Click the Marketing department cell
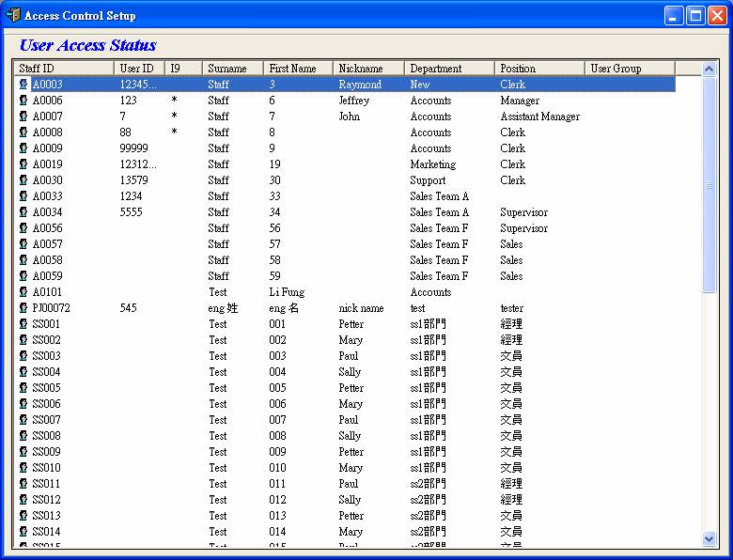Viewport: 733px width, 560px height. (x=433, y=164)
